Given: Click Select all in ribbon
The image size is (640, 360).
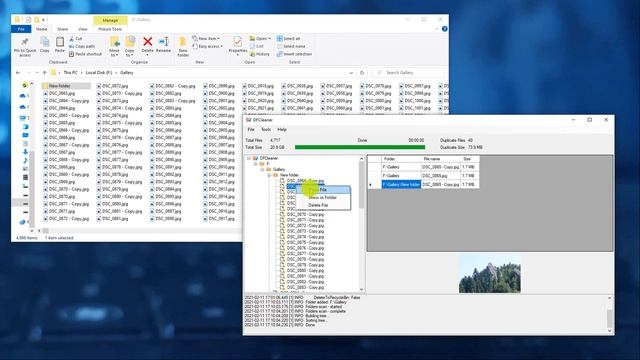Looking at the screenshot, I should [x=289, y=38].
